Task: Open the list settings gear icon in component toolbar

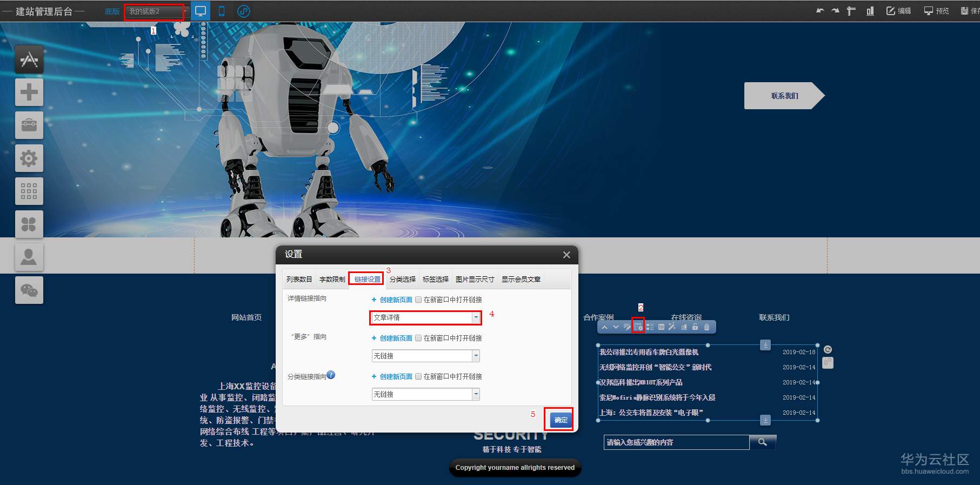Action: 638,327
